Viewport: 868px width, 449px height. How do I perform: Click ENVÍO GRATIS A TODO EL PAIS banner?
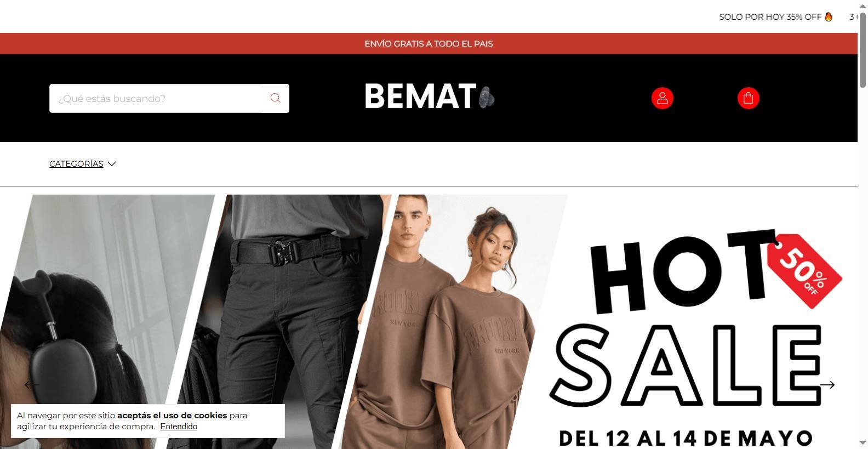click(429, 43)
